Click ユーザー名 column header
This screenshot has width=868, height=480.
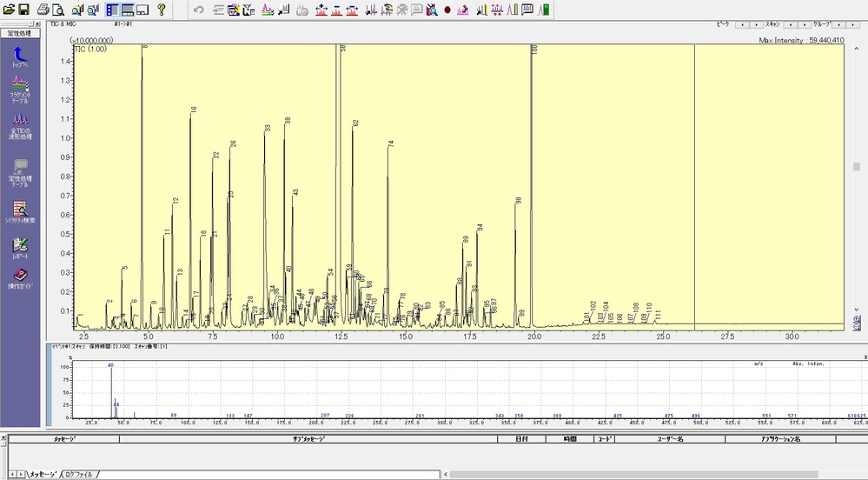(x=670, y=439)
